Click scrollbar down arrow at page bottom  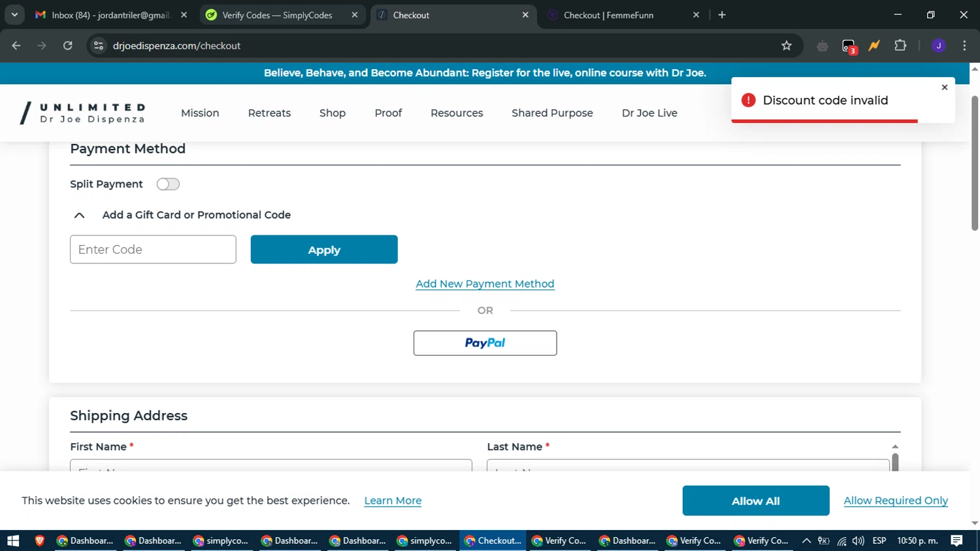(x=975, y=524)
